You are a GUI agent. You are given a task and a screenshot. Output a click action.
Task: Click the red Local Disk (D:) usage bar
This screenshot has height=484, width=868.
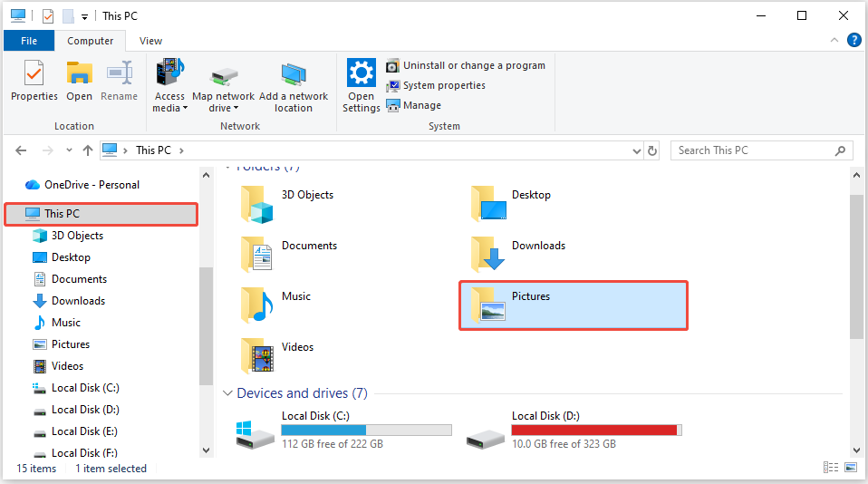(x=597, y=431)
